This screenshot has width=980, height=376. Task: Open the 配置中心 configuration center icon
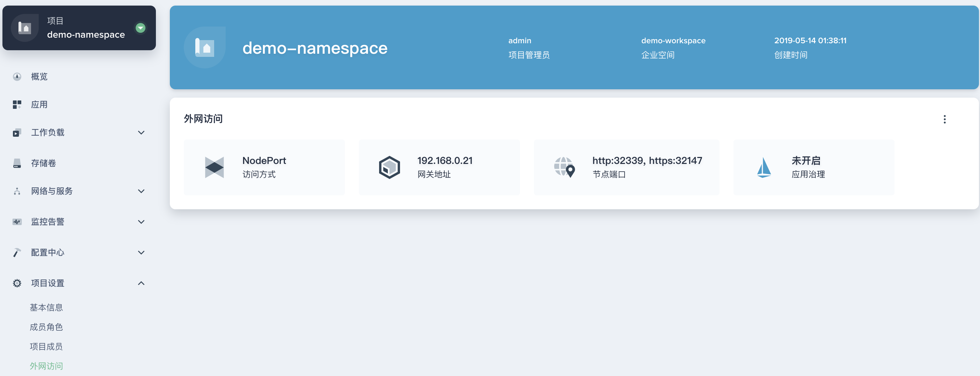coord(17,252)
